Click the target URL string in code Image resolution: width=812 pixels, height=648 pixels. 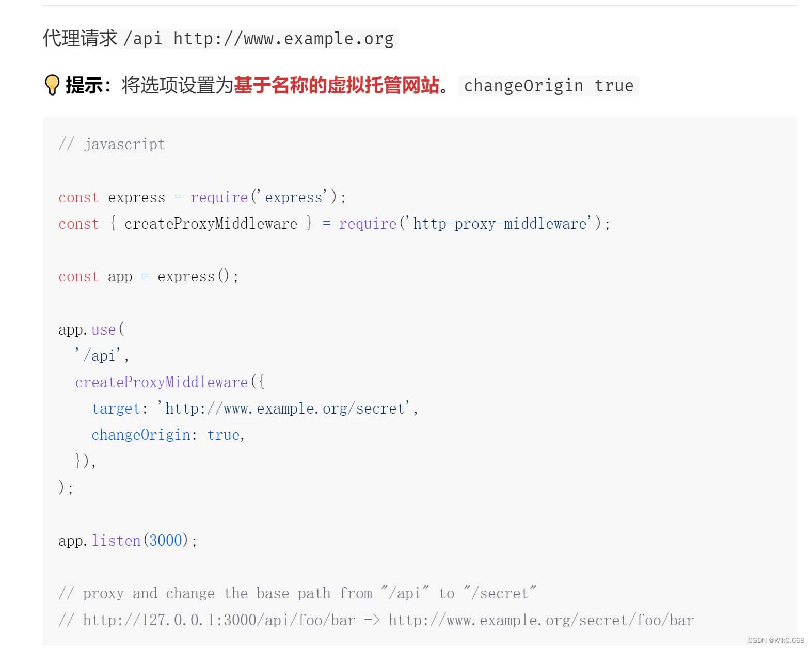pos(284,408)
